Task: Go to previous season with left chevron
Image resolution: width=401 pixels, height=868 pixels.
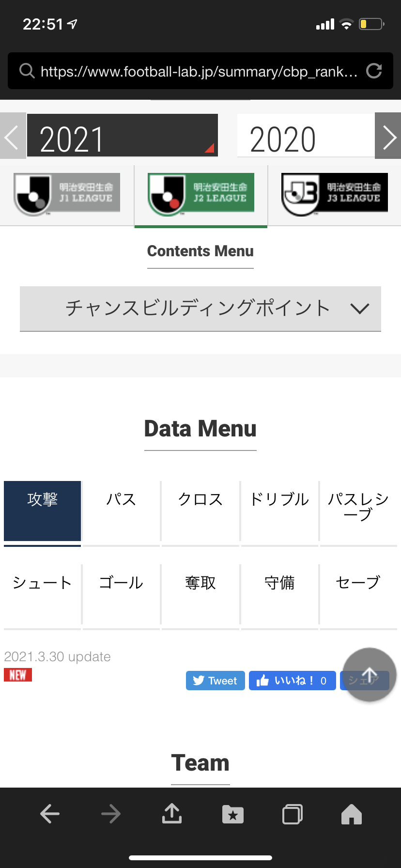Action: 13,136
